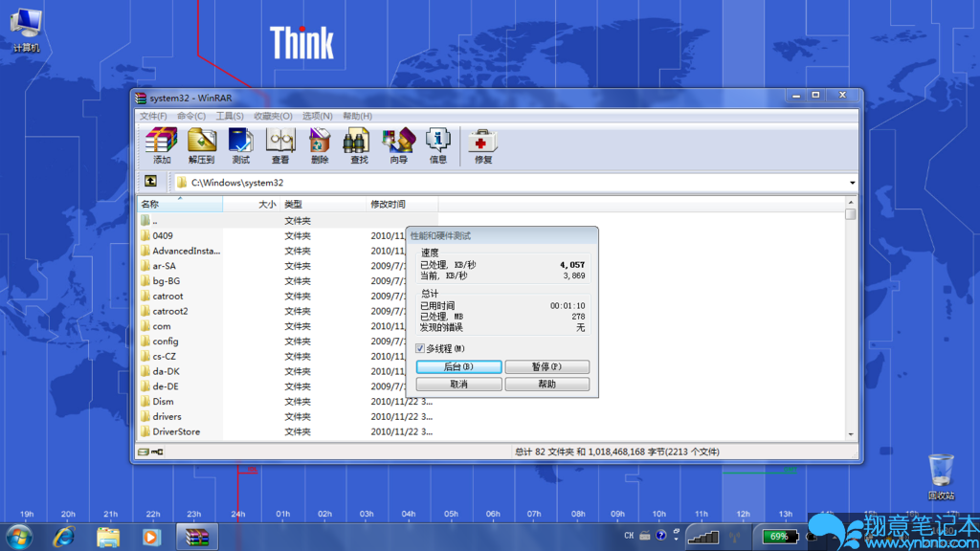Sort by the 修改时间 column header

click(402, 205)
